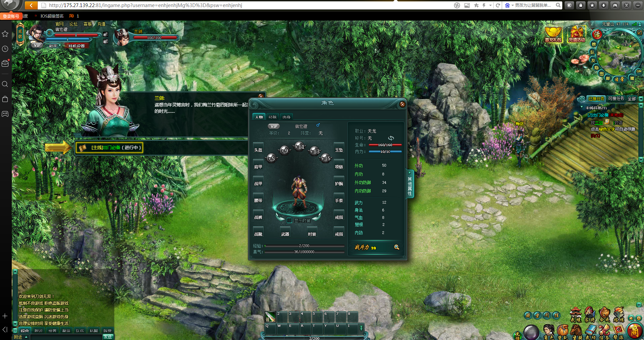Collapse the 主线任务(1) quest group
Screen dimensions: 644x340
(582, 107)
